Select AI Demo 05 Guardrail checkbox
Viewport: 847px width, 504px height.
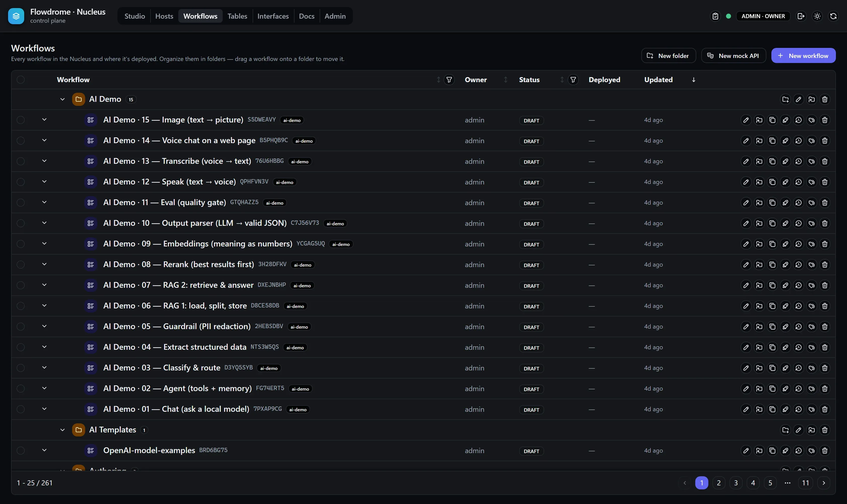click(21, 327)
